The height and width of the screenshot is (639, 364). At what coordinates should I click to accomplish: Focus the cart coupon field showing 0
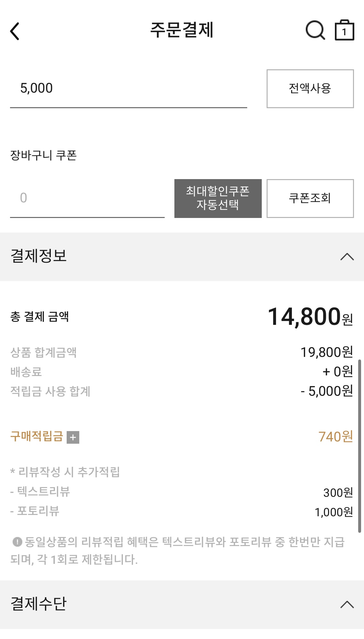pos(87,198)
